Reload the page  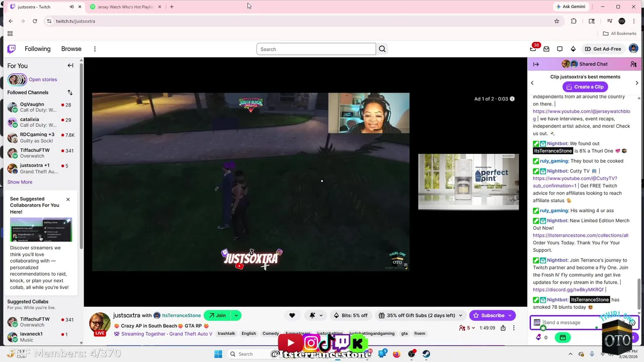click(35, 21)
